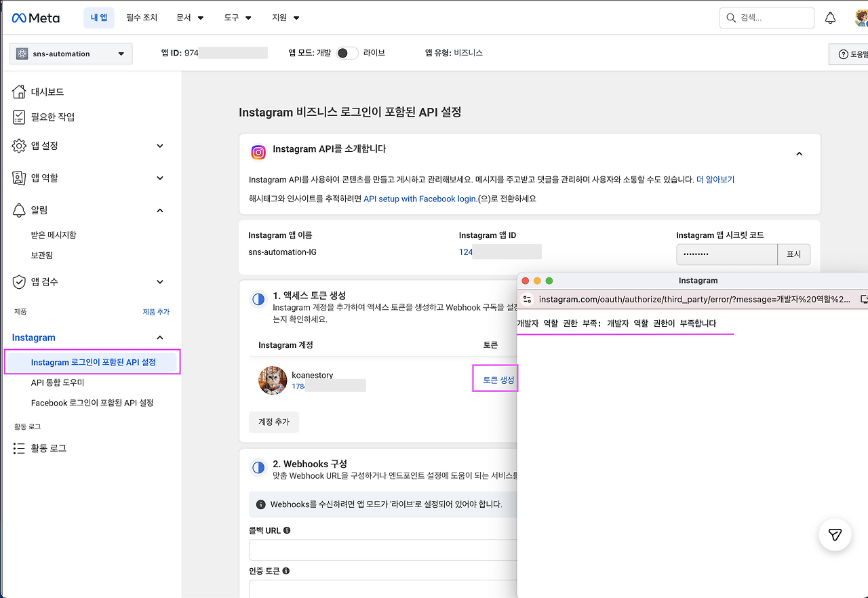Viewport: 868px width, 598px height.
Task: Follow the API setup with Facebook login link
Action: pos(420,199)
